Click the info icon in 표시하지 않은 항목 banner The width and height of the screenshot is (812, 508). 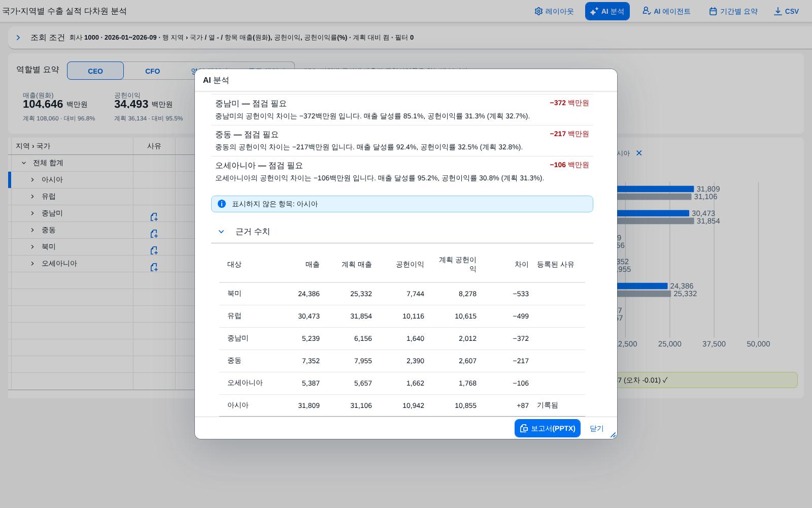click(222, 204)
